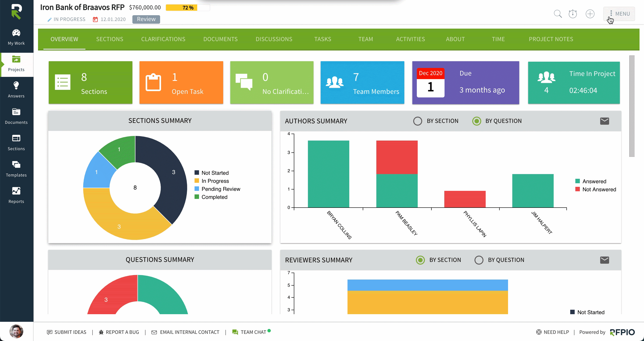Click the Review stage label
This screenshot has width=644, height=341.
[146, 19]
